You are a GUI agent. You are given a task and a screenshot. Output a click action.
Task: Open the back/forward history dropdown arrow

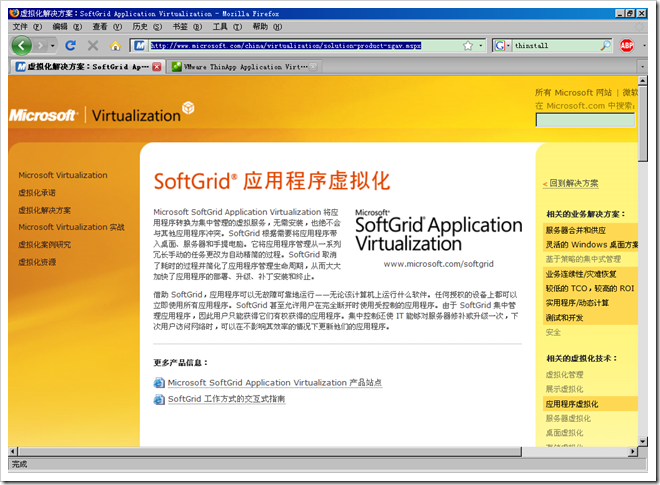53,45
